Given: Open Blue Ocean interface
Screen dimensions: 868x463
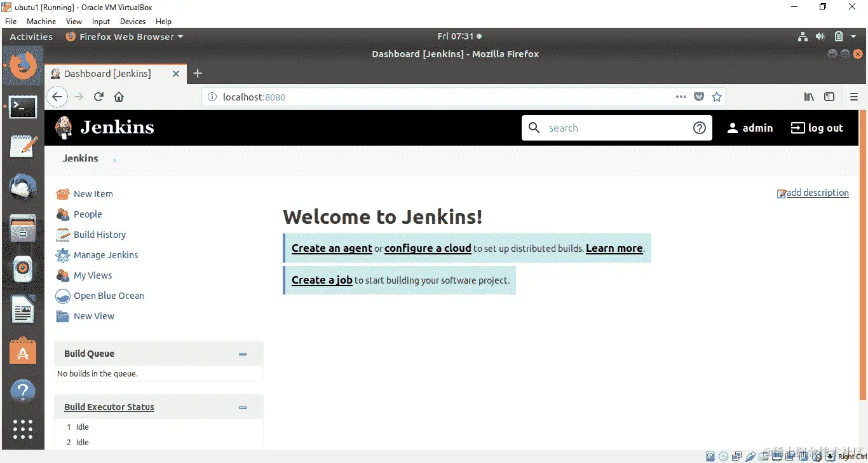Looking at the screenshot, I should point(108,295).
